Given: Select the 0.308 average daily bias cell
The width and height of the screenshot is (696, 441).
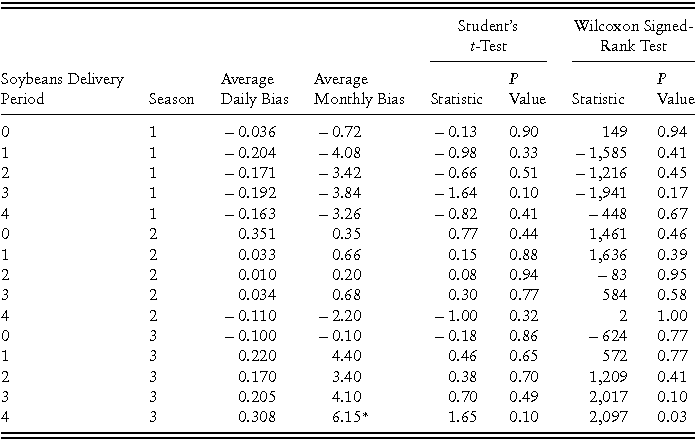Looking at the screenshot, I should 256,416.
